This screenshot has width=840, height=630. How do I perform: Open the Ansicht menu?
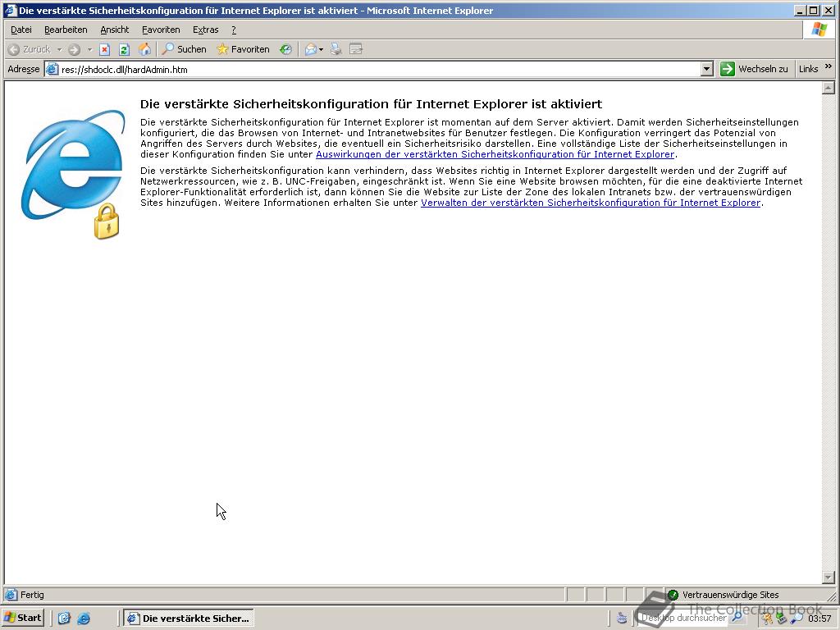[115, 30]
